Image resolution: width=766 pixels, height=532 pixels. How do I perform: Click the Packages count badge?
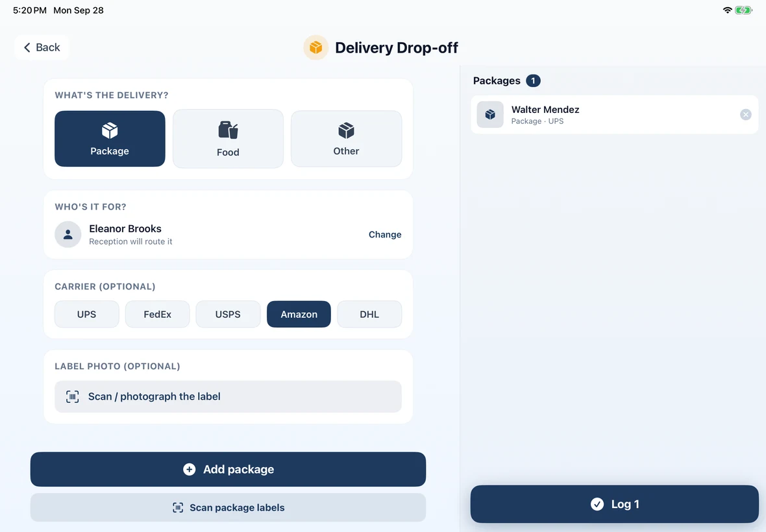click(x=533, y=80)
